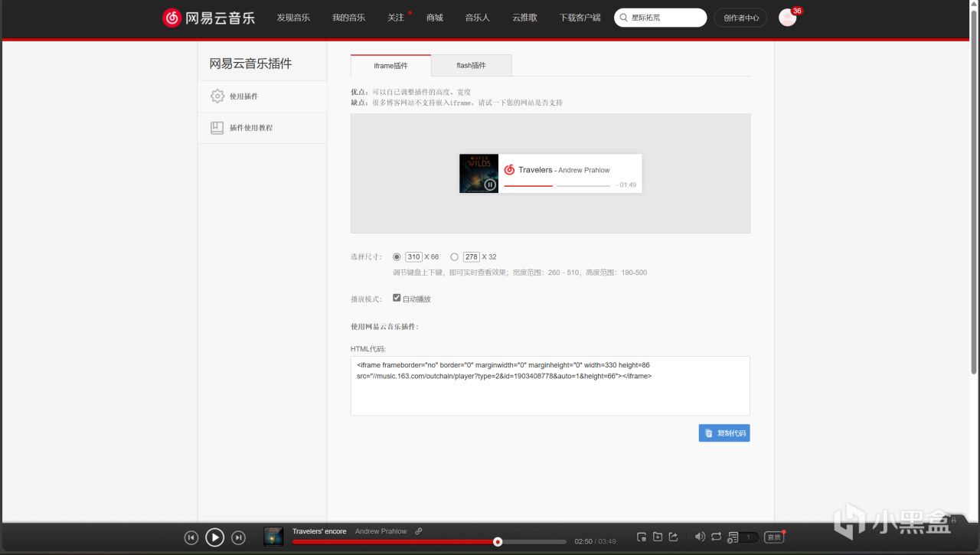Click the 02:50 / 03:49 playback time

click(x=595, y=542)
